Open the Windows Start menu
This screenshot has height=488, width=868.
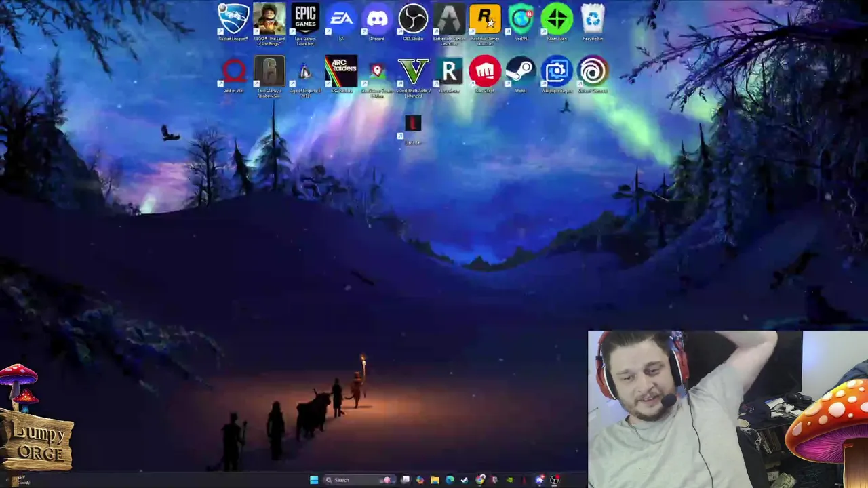(x=314, y=480)
